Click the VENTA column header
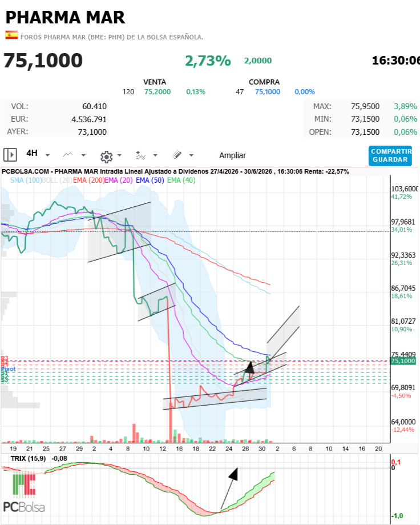420x525 pixels. pos(155,82)
